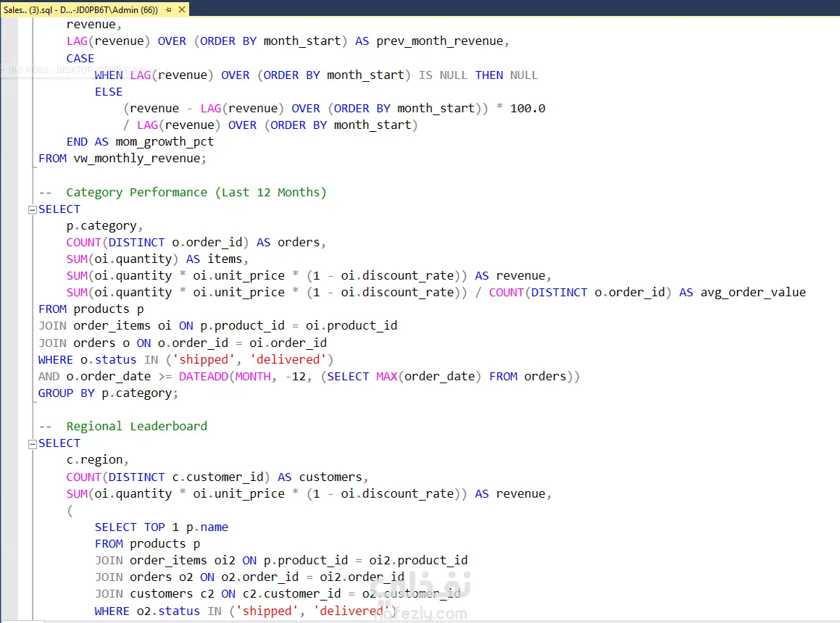Collapse the Regional Leaderboard SELECT block
The image size is (840, 623).
(x=32, y=444)
